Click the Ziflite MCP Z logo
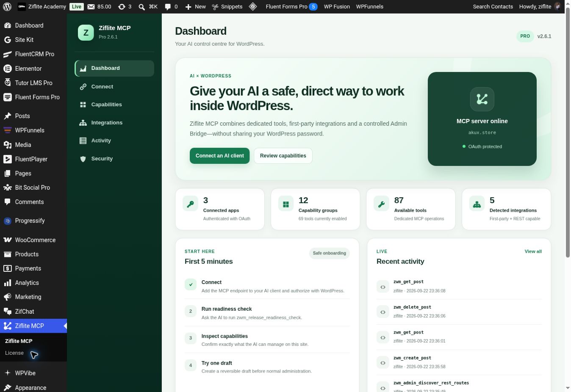Image resolution: width=571 pixels, height=392 pixels. (86, 33)
